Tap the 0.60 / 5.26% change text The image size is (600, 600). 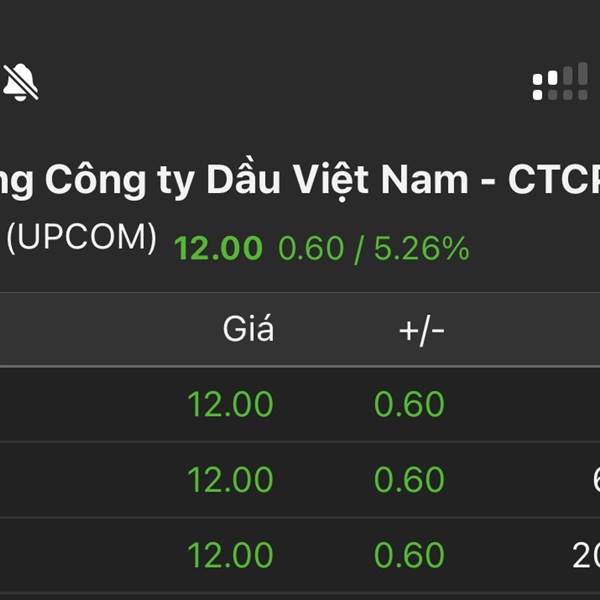pyautogui.click(x=373, y=247)
